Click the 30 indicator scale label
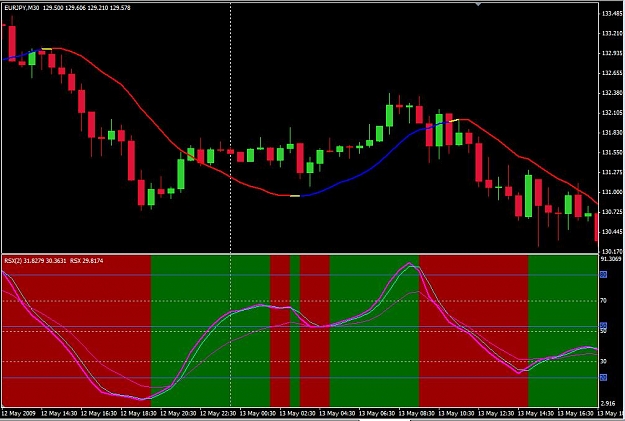The image size is (625, 421). tap(603, 361)
